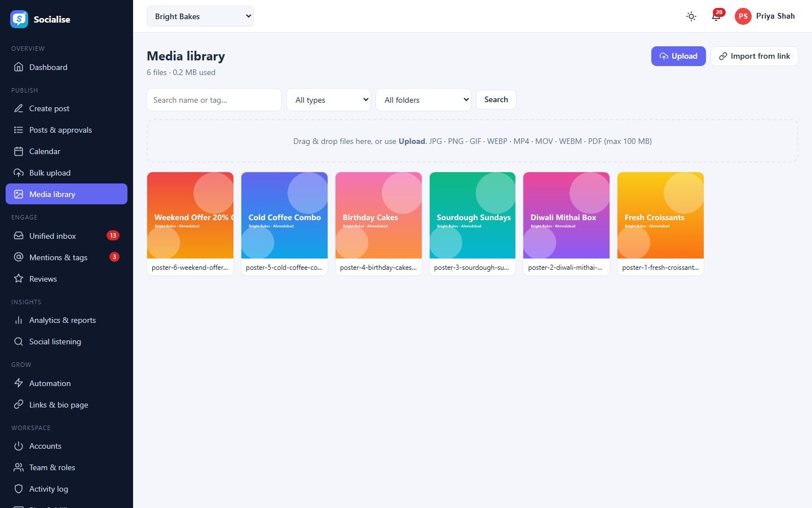Click the Bulk upload cloud icon
This screenshot has height=508, width=812.
[19, 173]
